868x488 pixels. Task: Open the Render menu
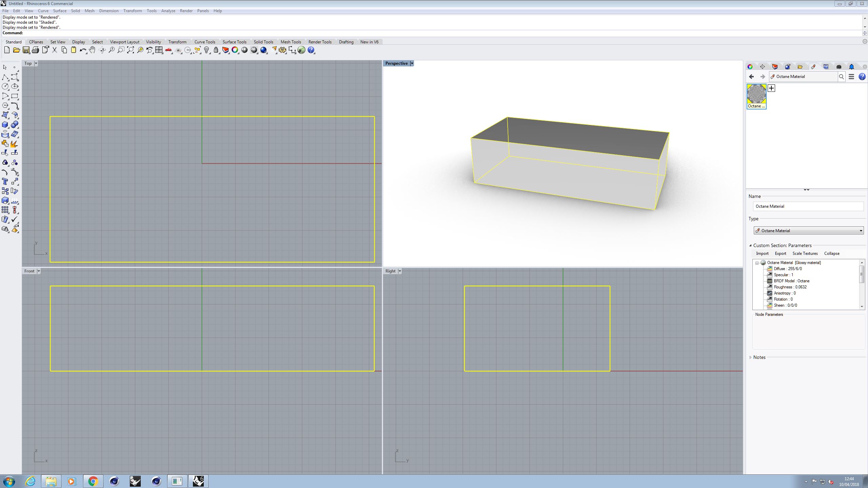186,11
